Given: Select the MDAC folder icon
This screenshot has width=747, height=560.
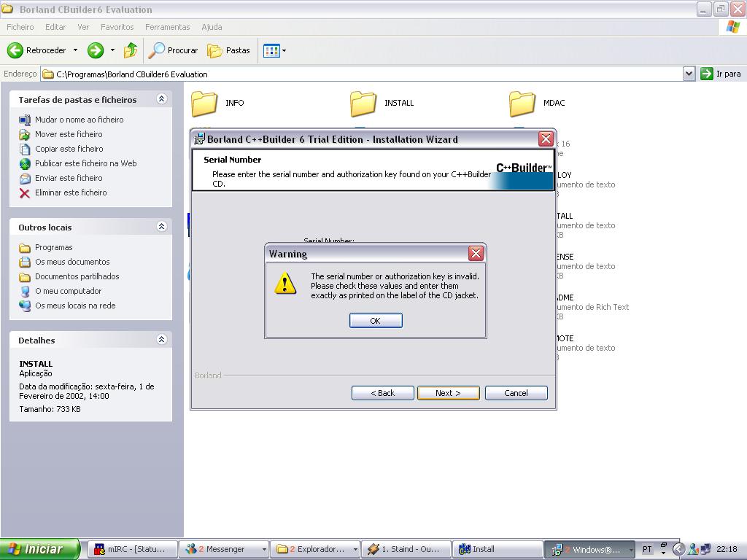Looking at the screenshot, I should [522, 104].
